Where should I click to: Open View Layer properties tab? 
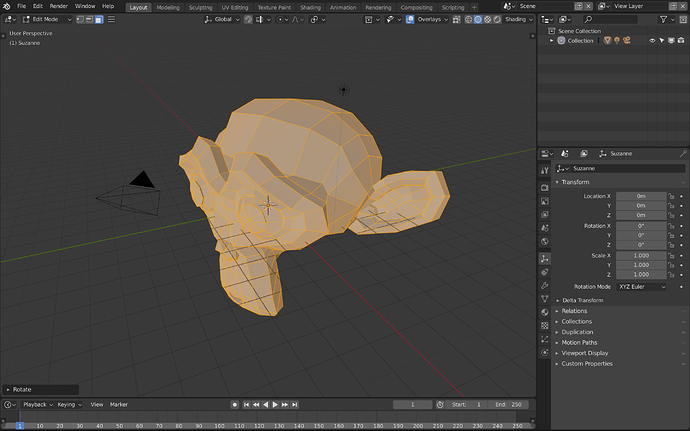coord(545,214)
